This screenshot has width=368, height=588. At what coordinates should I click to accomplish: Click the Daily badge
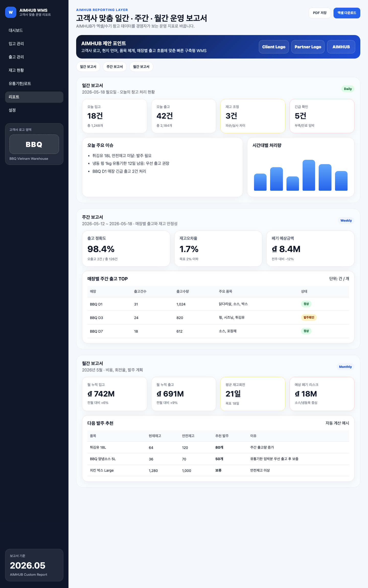pyautogui.click(x=348, y=89)
